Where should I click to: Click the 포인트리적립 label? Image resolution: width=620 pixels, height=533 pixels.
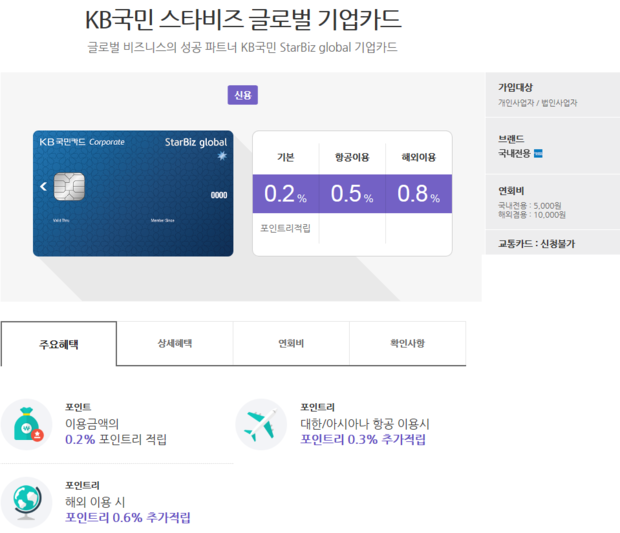[x=285, y=228]
